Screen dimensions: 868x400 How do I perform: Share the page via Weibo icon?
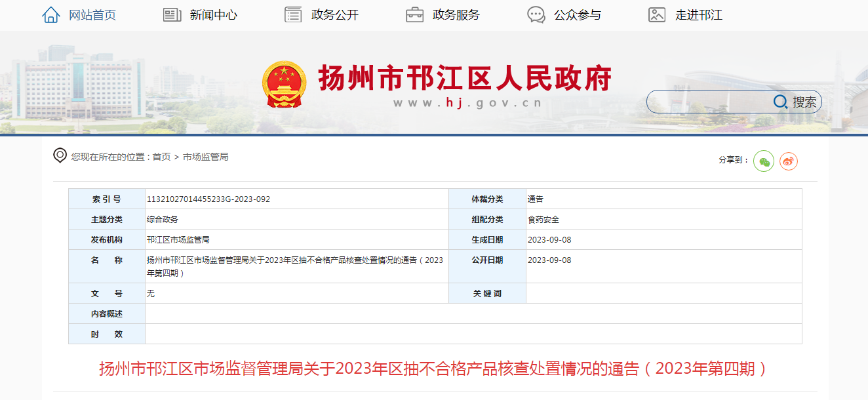[x=788, y=161]
